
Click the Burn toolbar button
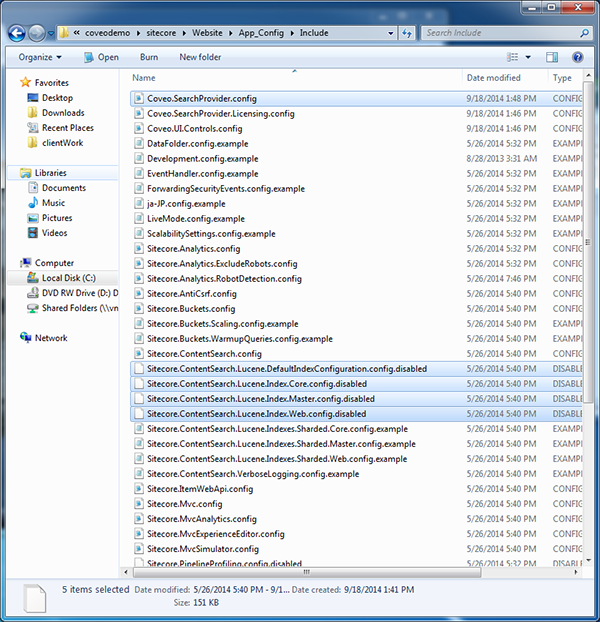149,57
